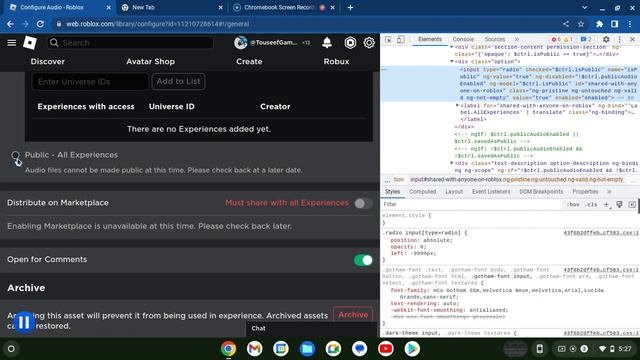The height and width of the screenshot is (360, 640).
Task: Open stylesheet link beside .radio input rule
Action: pyautogui.click(x=601, y=233)
